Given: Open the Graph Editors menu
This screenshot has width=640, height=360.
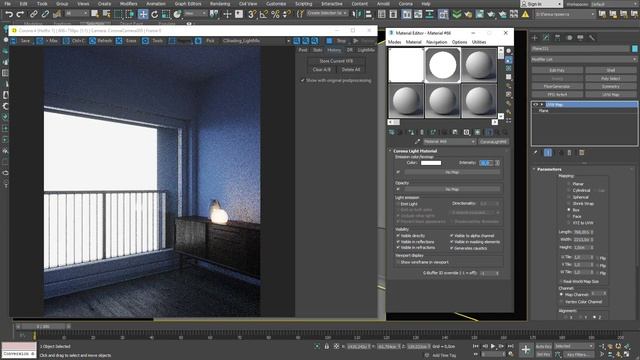Looking at the screenshot, I should point(188,4).
